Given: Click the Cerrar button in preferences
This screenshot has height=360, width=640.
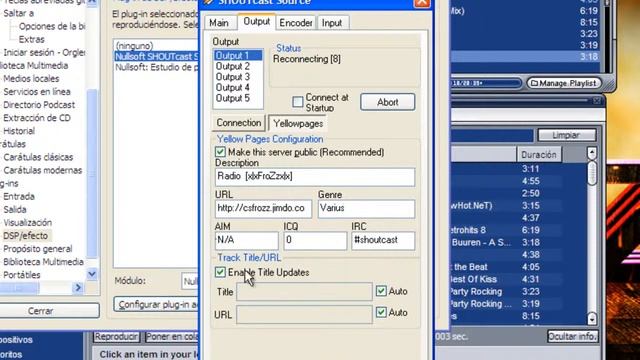Looking at the screenshot, I should (40, 311).
